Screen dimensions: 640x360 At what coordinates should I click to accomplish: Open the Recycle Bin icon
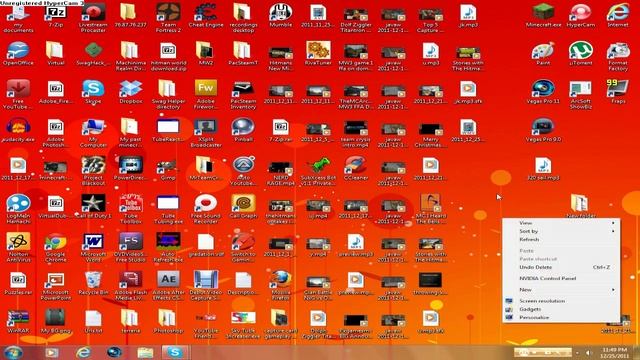pyautogui.click(x=93, y=280)
